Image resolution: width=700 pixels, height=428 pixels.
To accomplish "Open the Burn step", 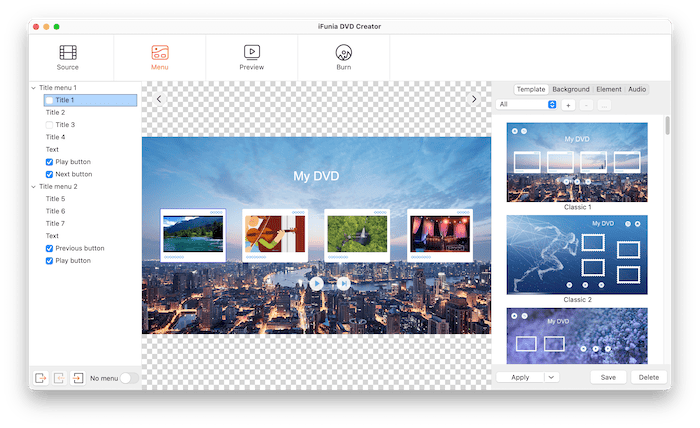I will tap(343, 57).
